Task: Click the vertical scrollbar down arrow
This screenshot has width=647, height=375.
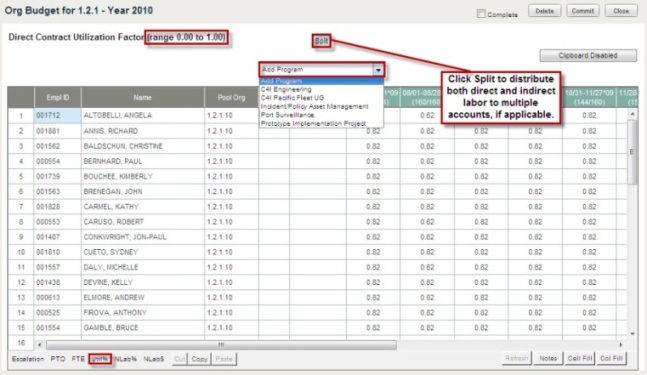Action: [632, 334]
